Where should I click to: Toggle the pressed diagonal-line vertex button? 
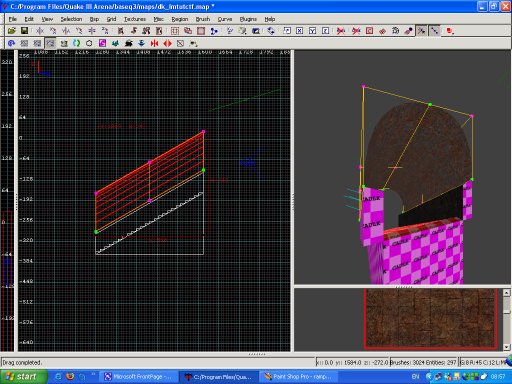pyautogui.click(x=435, y=31)
